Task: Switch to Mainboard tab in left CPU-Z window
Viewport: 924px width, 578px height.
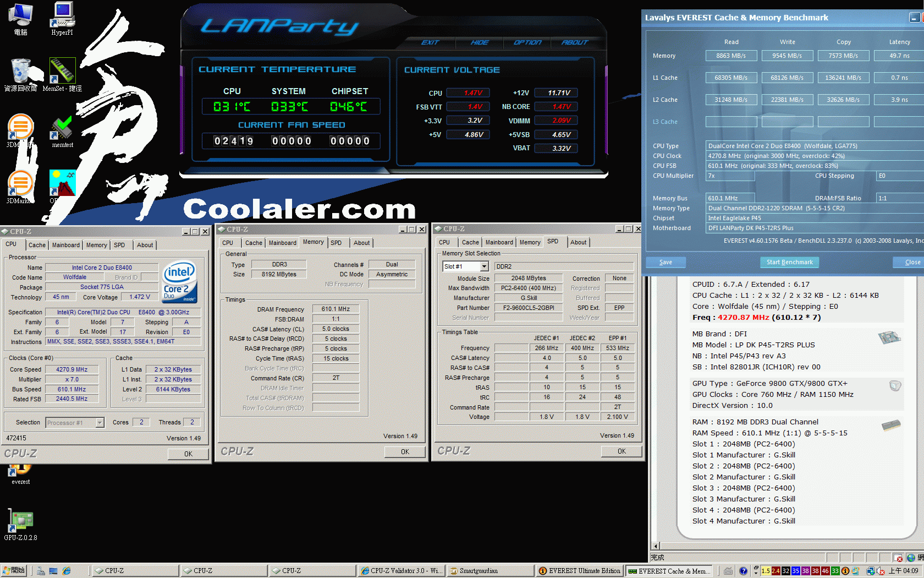Action: [66, 245]
